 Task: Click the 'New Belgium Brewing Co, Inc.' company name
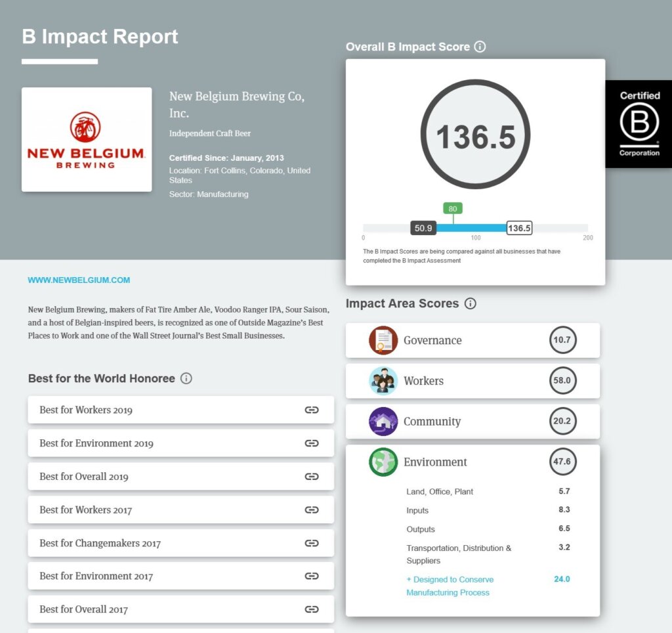(236, 104)
